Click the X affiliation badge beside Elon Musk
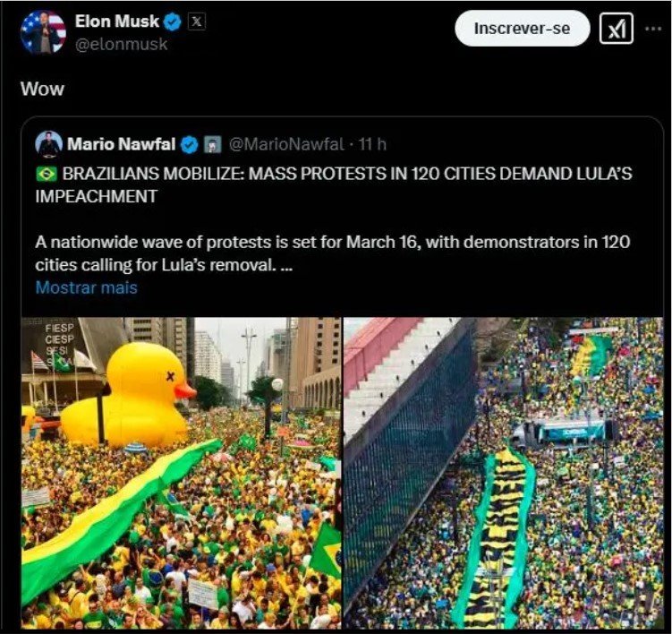This screenshot has width=672, height=634. pos(197,21)
